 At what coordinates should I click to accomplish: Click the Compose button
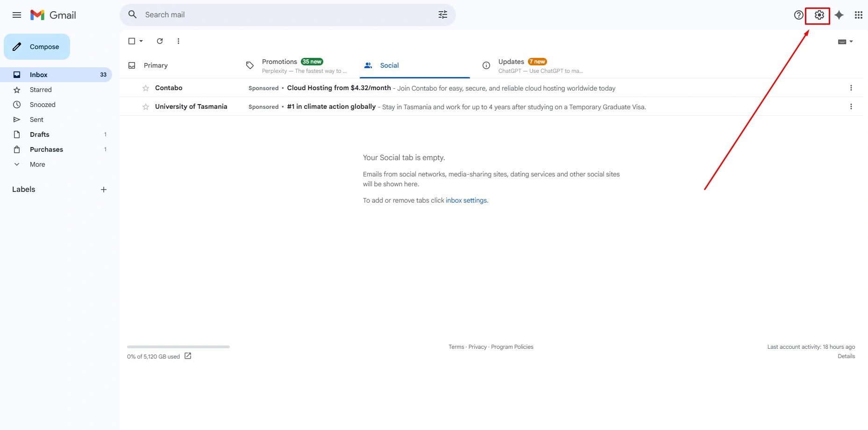(x=37, y=47)
